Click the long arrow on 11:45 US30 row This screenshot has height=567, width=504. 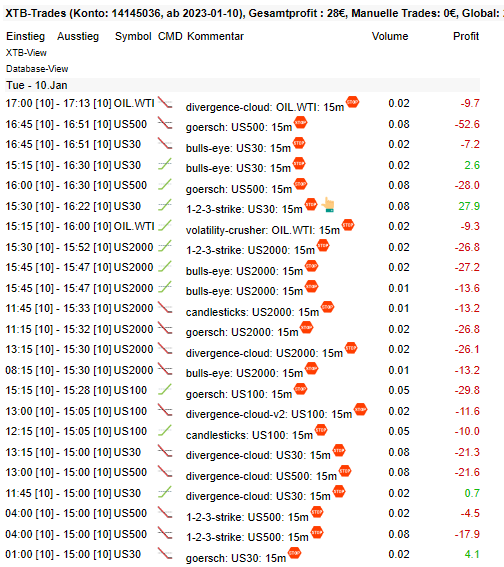coord(165,492)
